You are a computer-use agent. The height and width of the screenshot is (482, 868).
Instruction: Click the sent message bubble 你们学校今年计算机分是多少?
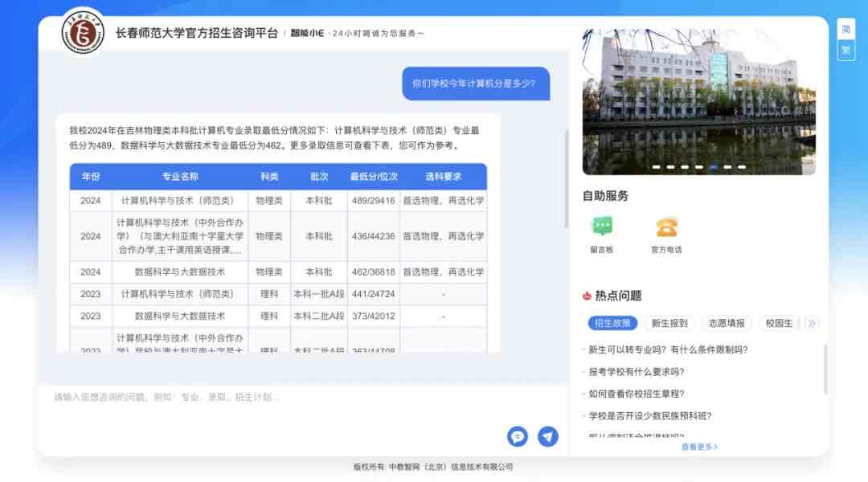point(476,84)
